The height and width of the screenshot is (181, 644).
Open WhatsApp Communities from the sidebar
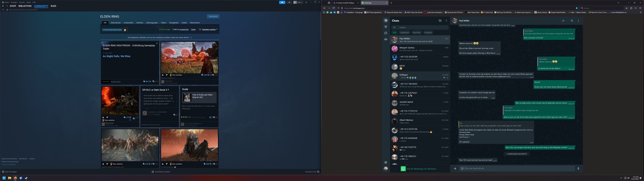pos(386,39)
